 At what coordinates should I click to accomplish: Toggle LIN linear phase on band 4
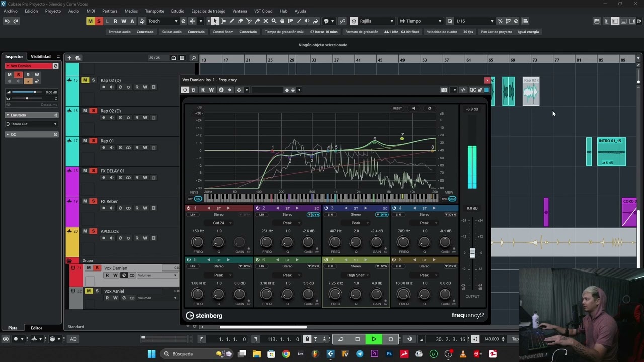click(x=398, y=215)
